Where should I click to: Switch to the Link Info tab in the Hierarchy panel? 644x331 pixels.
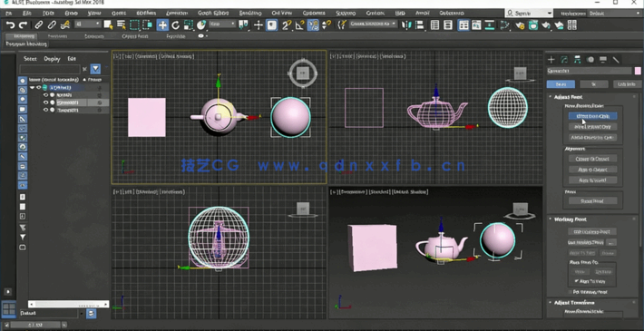[627, 84]
